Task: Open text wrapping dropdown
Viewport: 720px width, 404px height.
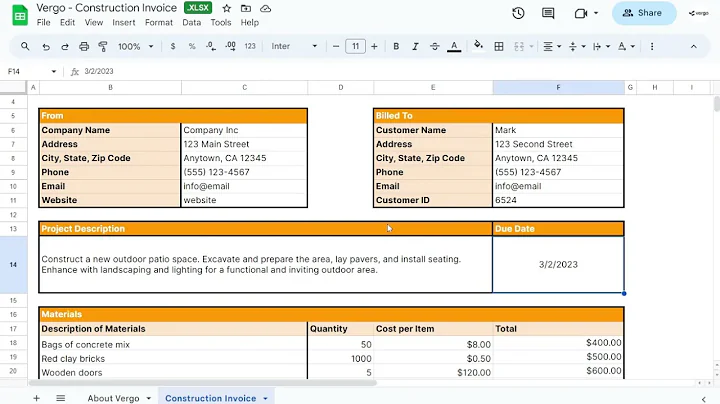Action: (601, 46)
